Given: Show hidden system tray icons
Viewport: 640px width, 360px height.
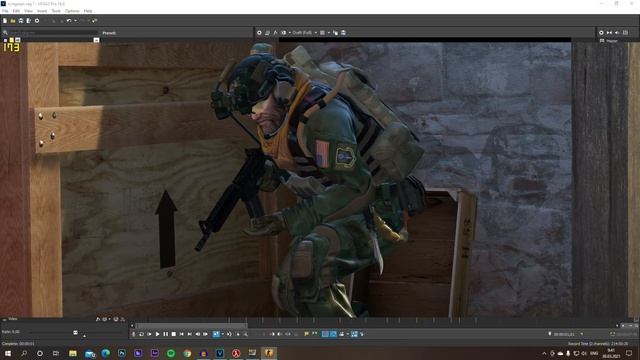Looking at the screenshot, I should [x=544, y=353].
